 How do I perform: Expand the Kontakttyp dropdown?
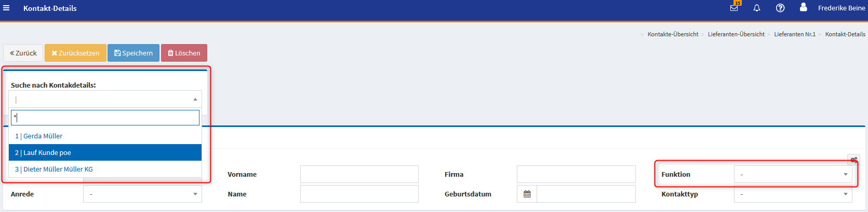tap(793, 194)
